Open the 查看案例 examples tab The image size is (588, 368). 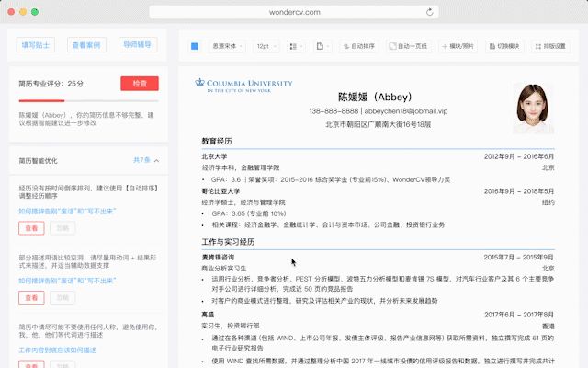click(86, 45)
